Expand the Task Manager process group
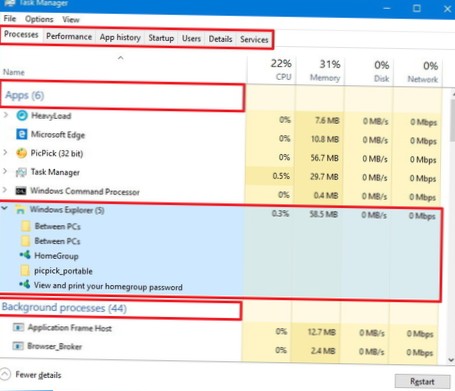455x391 pixels. pos(5,171)
